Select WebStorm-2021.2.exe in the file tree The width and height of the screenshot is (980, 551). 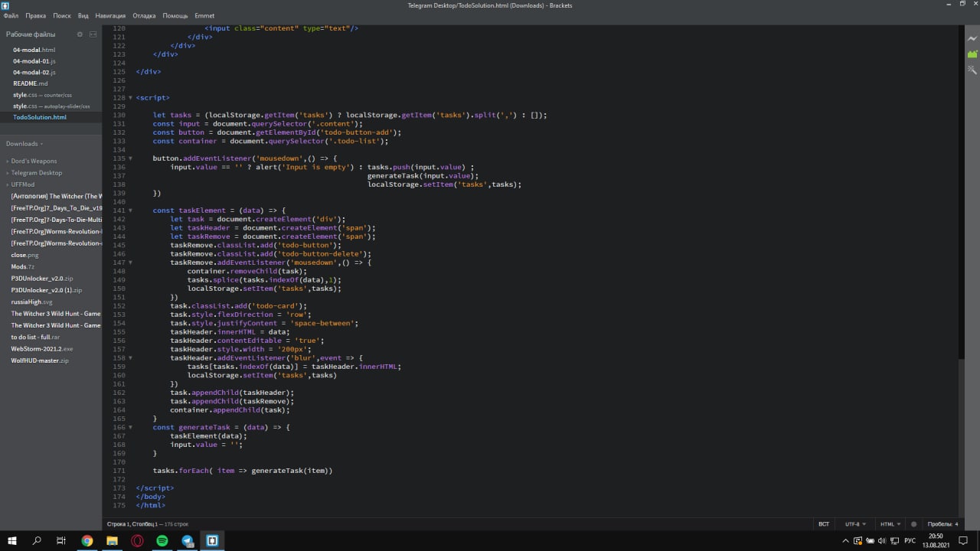42,348
